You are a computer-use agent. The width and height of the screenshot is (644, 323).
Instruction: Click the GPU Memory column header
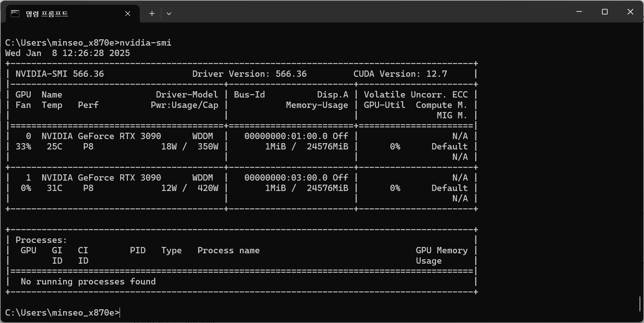[x=442, y=250]
